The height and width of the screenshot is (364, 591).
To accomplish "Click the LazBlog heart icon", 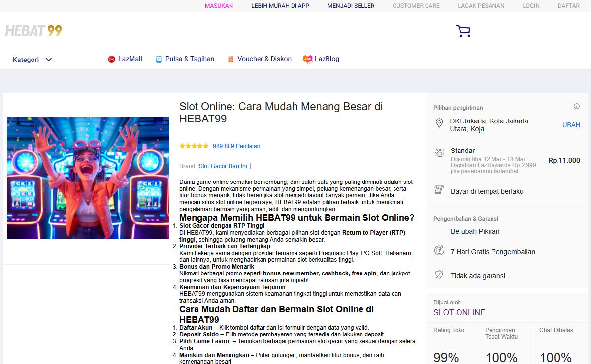I will coord(308,59).
